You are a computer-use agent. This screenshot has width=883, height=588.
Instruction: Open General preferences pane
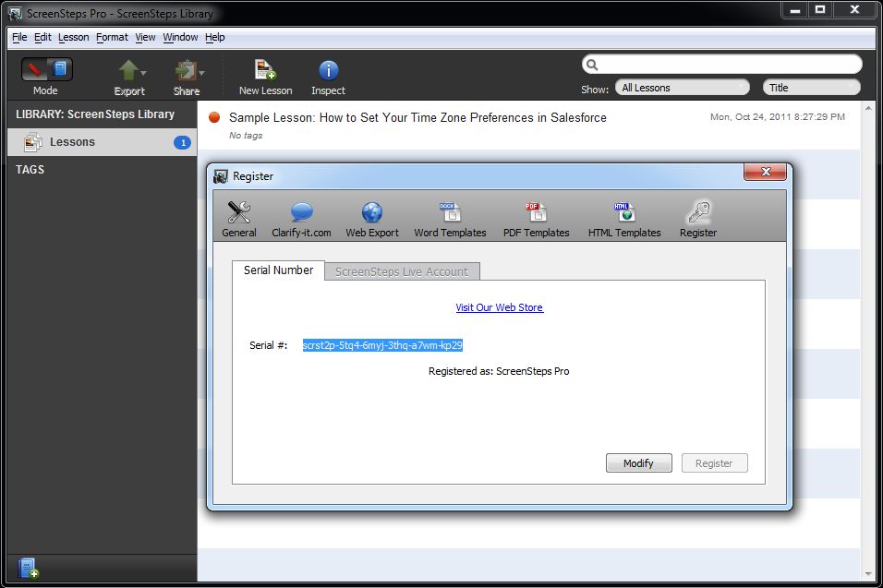click(239, 219)
